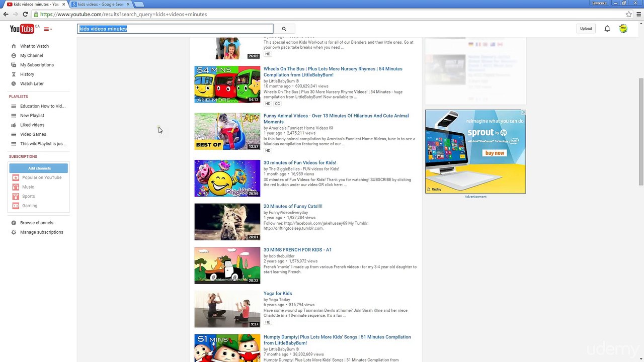The height and width of the screenshot is (362, 644).
Task: Open Yoga for Kids video title
Action: click(278, 294)
